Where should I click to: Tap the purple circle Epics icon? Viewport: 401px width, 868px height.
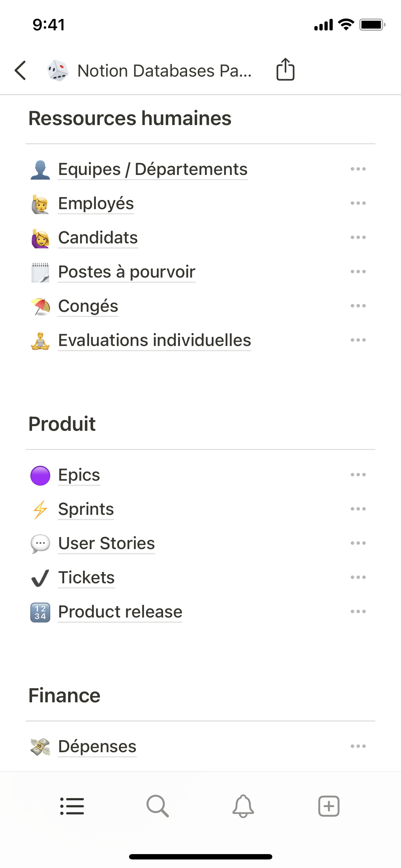(40, 475)
